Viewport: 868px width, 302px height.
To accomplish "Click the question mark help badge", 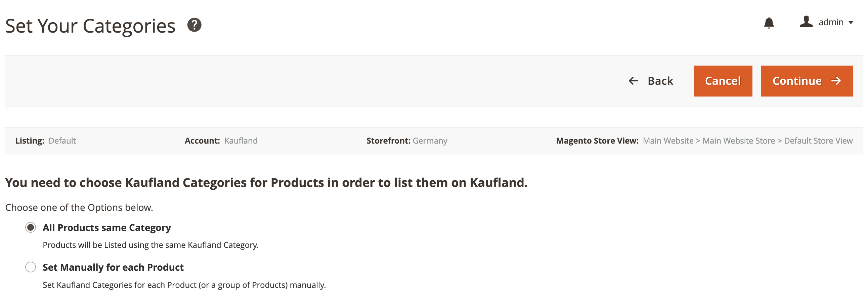I will 195,25.
